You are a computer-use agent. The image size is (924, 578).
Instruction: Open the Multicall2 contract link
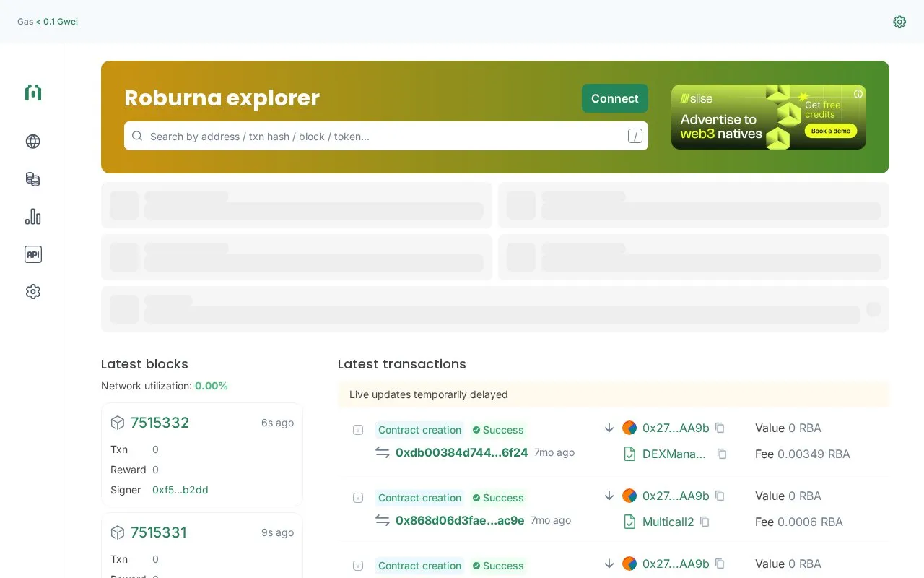pos(668,522)
